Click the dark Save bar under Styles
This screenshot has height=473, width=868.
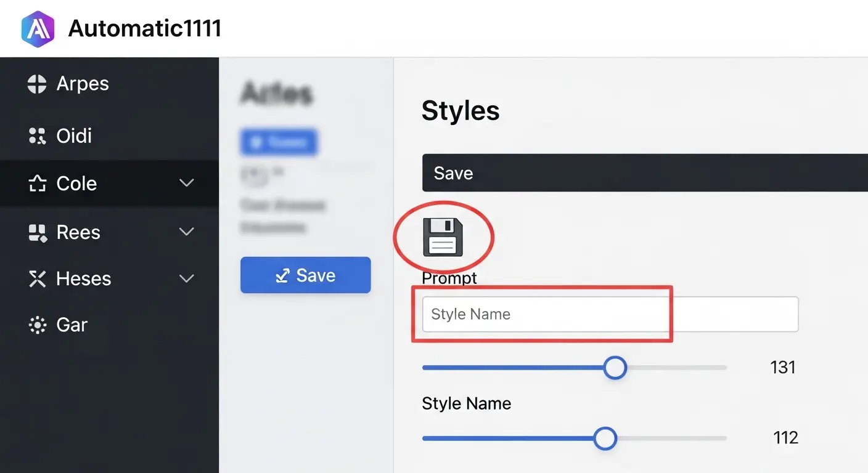[x=644, y=173]
